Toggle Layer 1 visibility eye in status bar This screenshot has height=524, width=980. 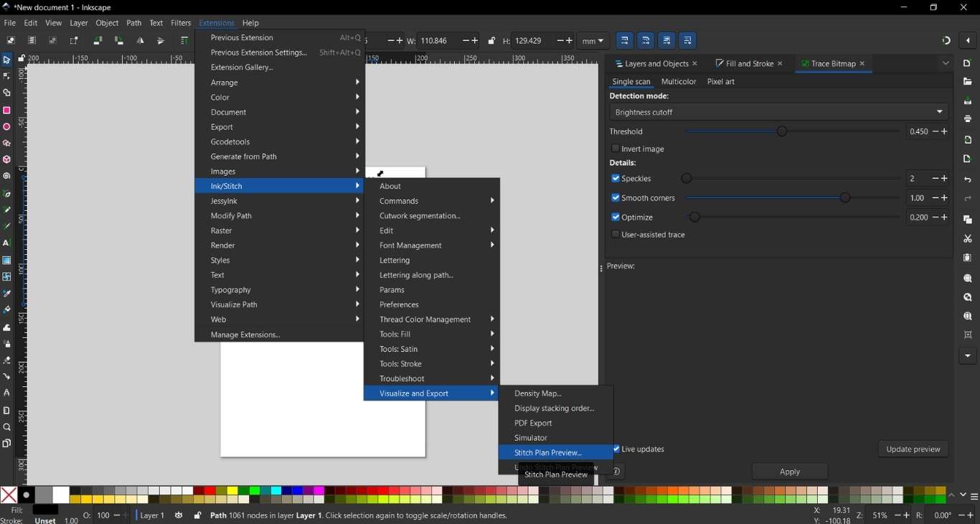[179, 515]
